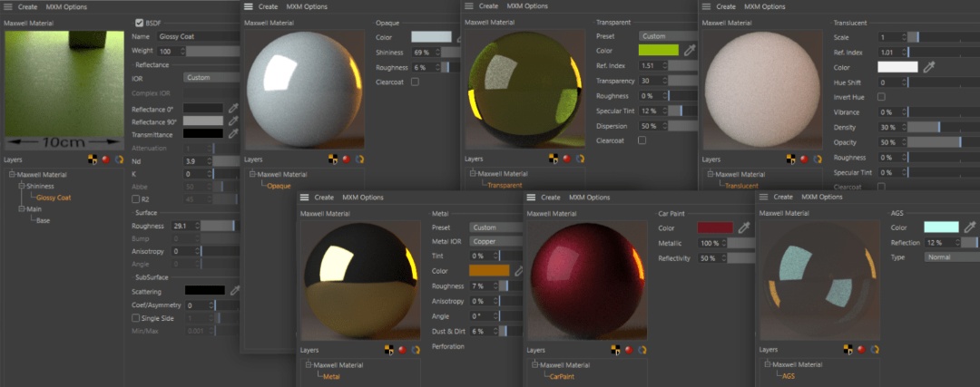Open Metal IOR Copper dropdown
980x387 pixels.
(495, 241)
